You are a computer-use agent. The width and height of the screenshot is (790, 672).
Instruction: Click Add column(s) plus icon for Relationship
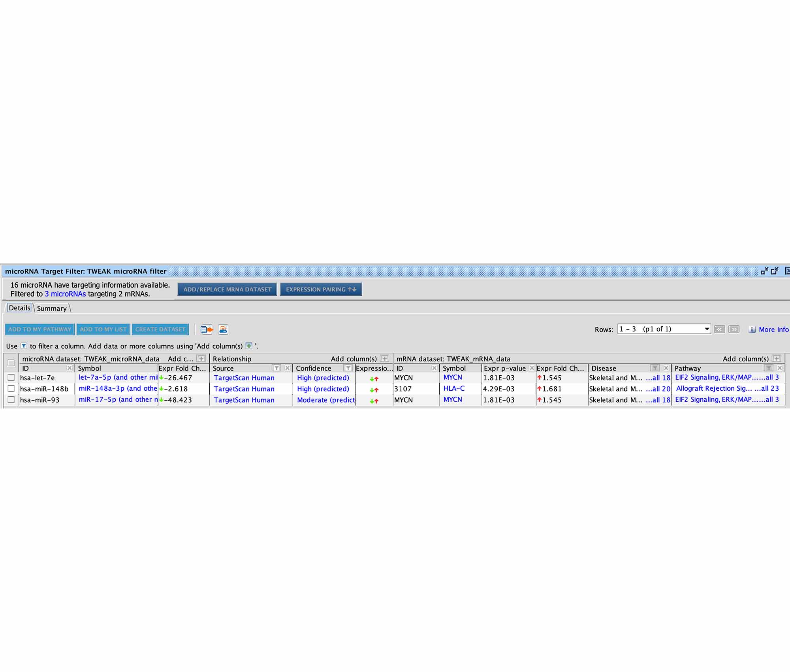(x=384, y=359)
